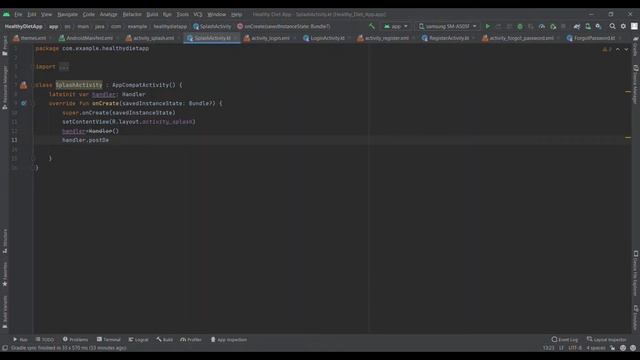Collapse the SplashActivity class block
This screenshot has height=360, width=640.
pos(33,85)
